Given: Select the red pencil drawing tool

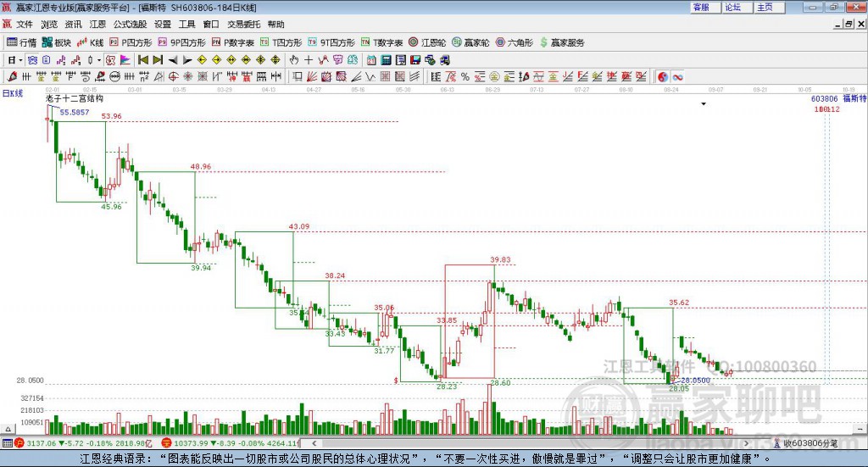Looking at the screenshot, I should [x=12, y=77].
